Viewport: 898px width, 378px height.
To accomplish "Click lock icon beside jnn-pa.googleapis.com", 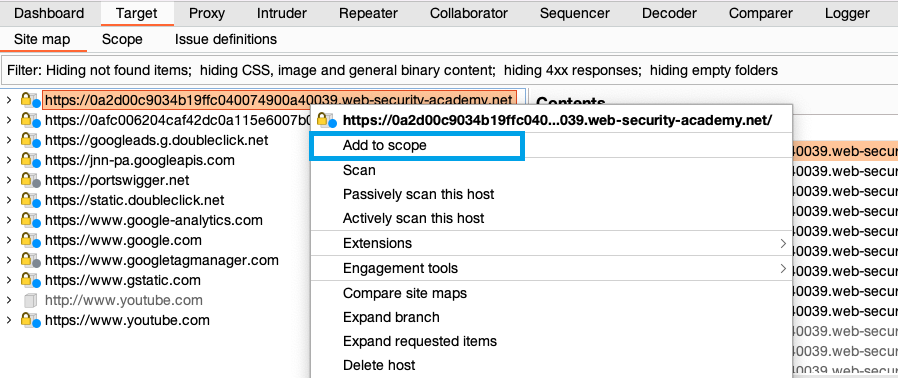I will tap(30, 160).
